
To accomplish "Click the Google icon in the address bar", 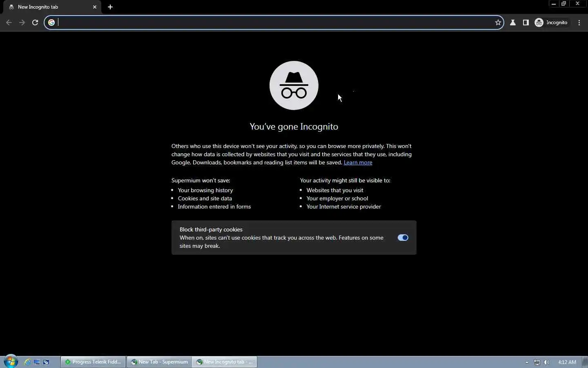I will pyautogui.click(x=51, y=22).
